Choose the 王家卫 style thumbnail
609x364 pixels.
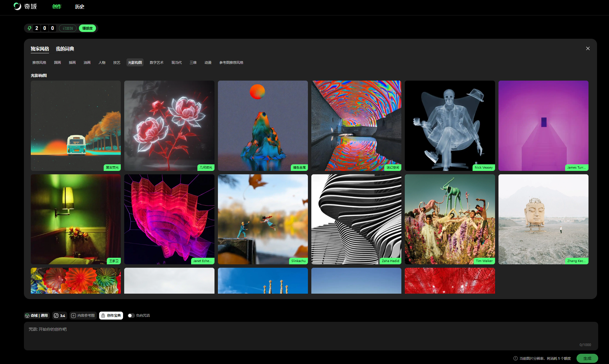click(x=76, y=219)
